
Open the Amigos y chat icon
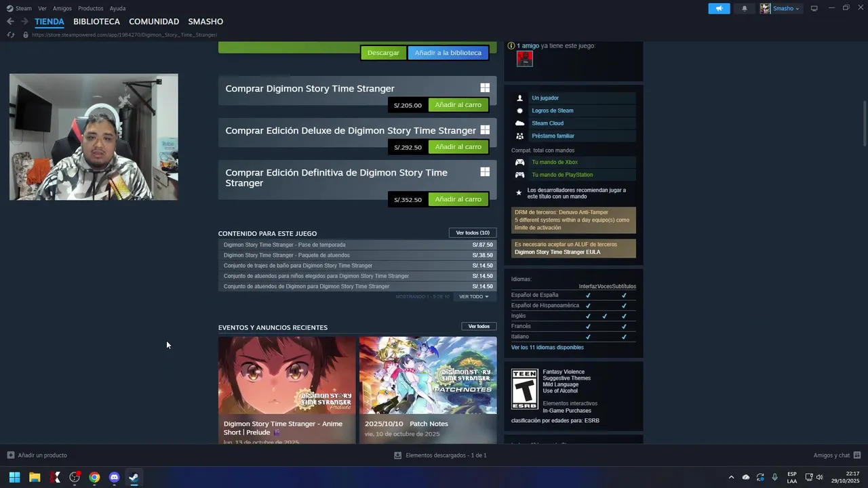click(857, 455)
